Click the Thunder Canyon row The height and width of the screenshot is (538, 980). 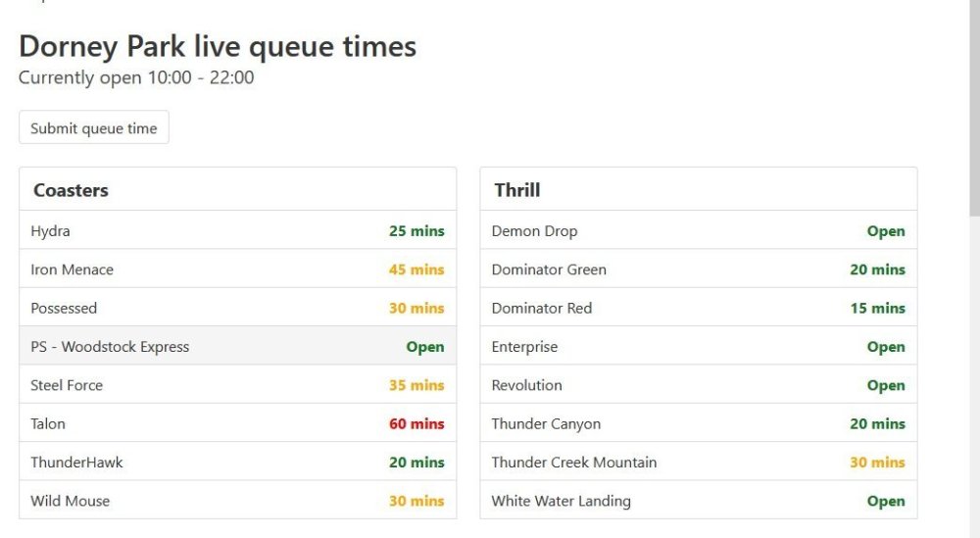click(x=546, y=424)
